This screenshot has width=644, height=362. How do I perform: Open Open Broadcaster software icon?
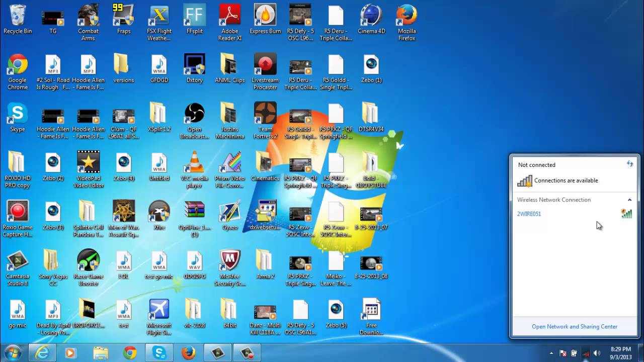(x=194, y=121)
